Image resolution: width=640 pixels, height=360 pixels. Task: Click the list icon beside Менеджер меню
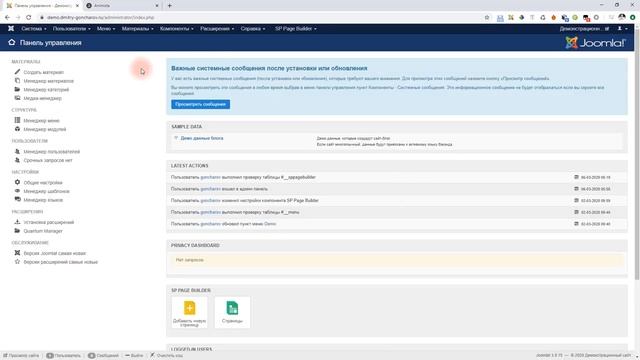pyautogui.click(x=17, y=120)
